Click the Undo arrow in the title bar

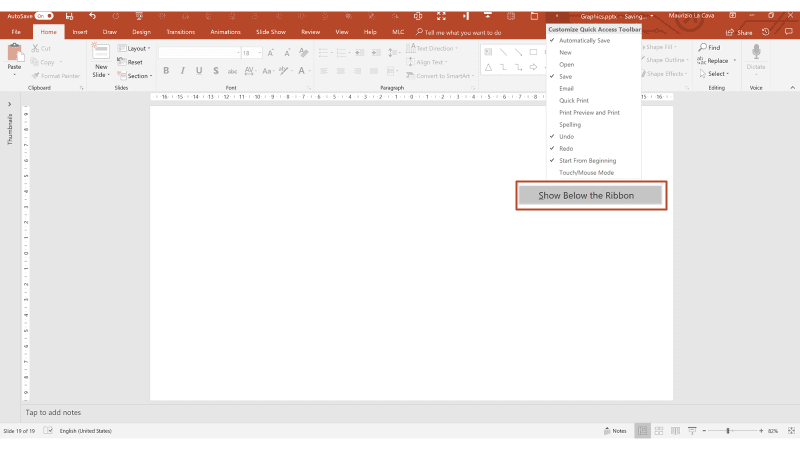[x=92, y=16]
